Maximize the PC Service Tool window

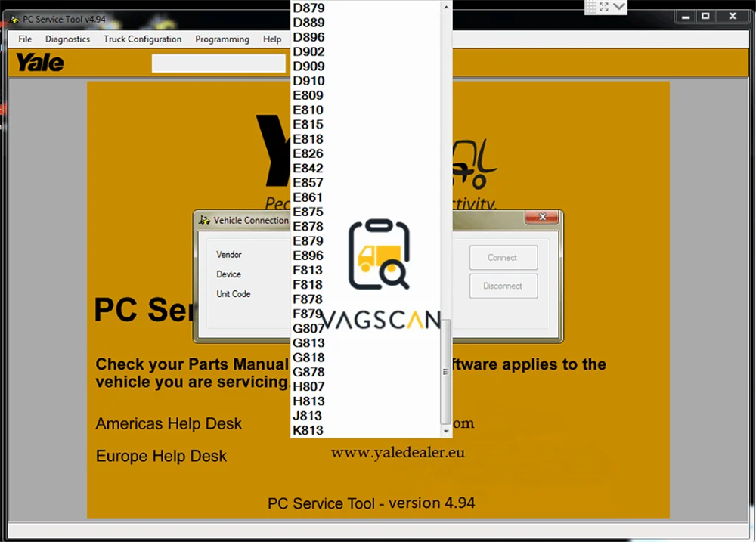point(705,17)
